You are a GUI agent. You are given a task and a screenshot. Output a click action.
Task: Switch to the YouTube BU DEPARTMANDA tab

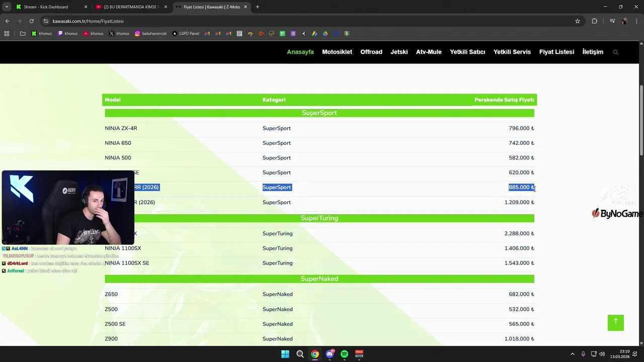131,7
